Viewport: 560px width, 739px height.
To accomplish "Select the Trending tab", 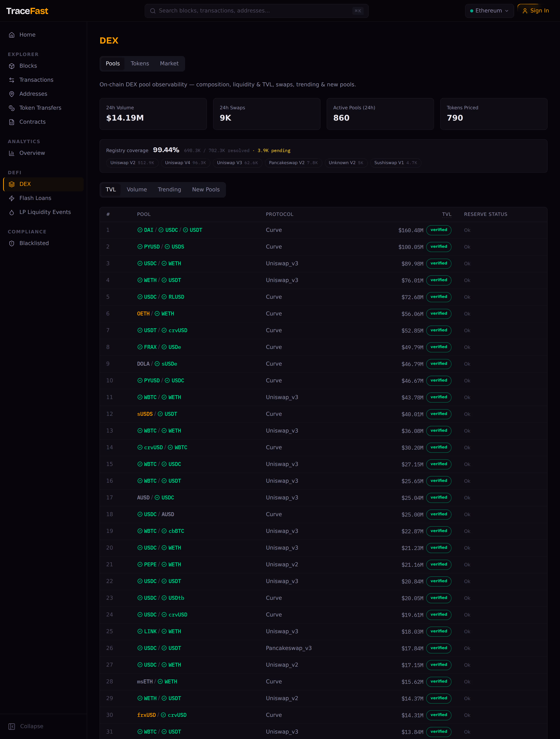I will coord(169,190).
